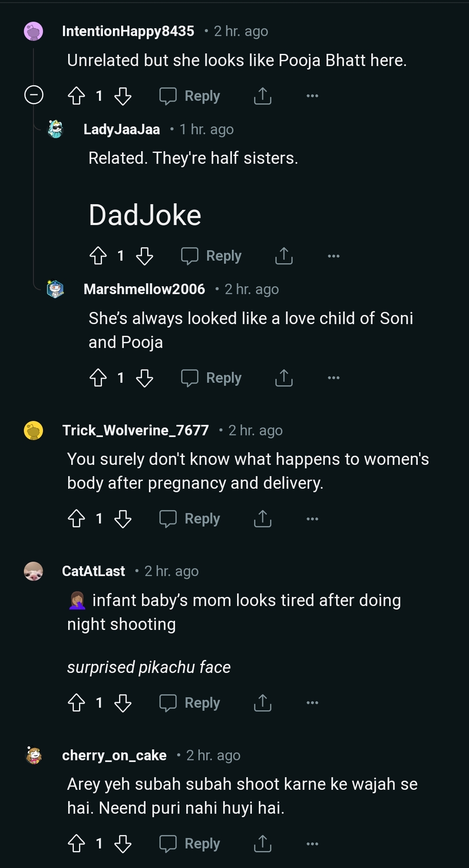Downvote IntentionHappy8435's comment
The image size is (469, 868).
pos(123,96)
